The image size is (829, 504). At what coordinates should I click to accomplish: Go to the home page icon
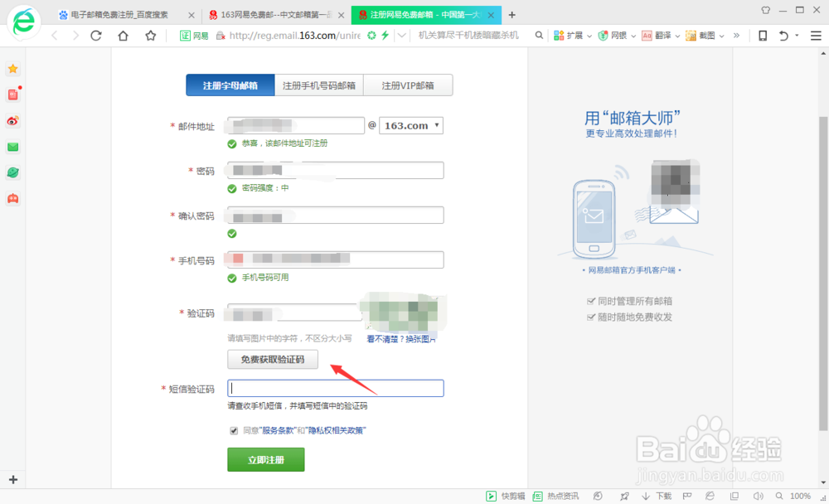click(124, 36)
